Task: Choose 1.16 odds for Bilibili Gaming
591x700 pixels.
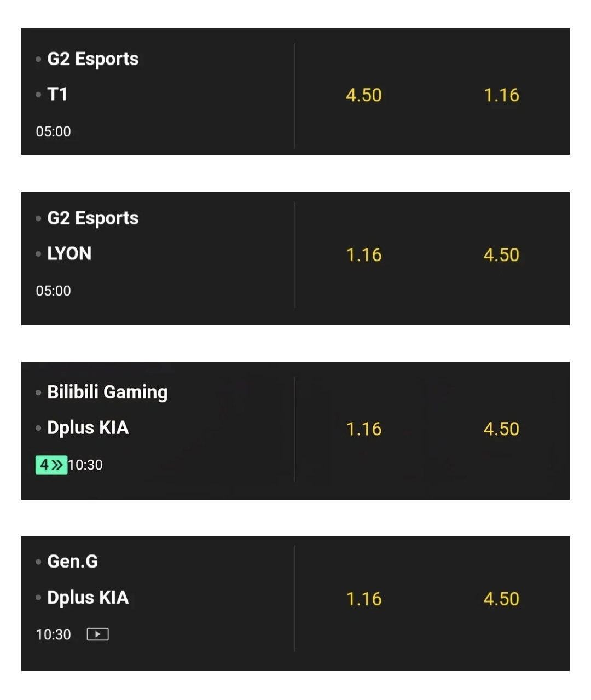Action: (364, 429)
